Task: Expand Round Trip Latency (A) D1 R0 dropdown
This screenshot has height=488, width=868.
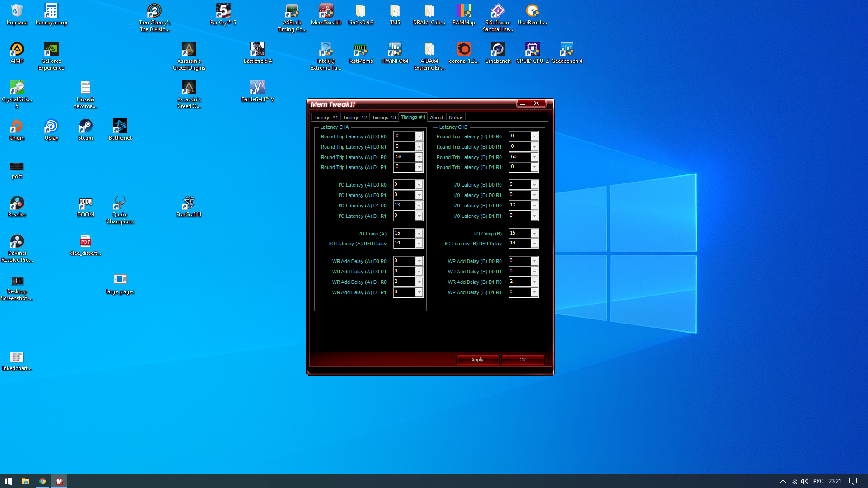Action: (419, 157)
